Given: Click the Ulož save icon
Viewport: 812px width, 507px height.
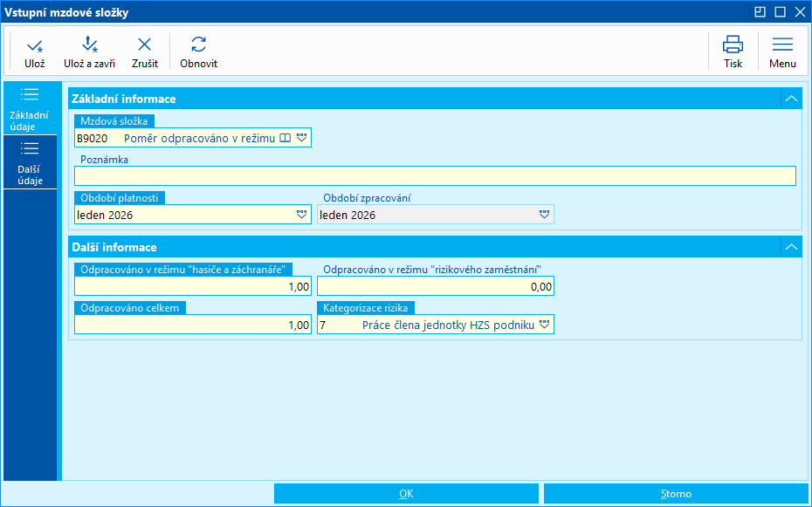Looking at the screenshot, I should click(x=35, y=46).
